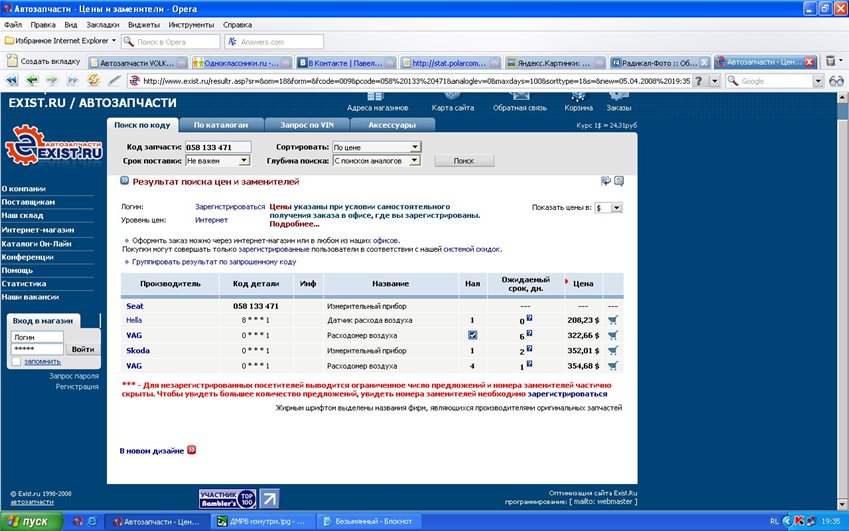The height and width of the screenshot is (531, 849).
Task: Click the RL language indicator in tray
Action: (774, 521)
